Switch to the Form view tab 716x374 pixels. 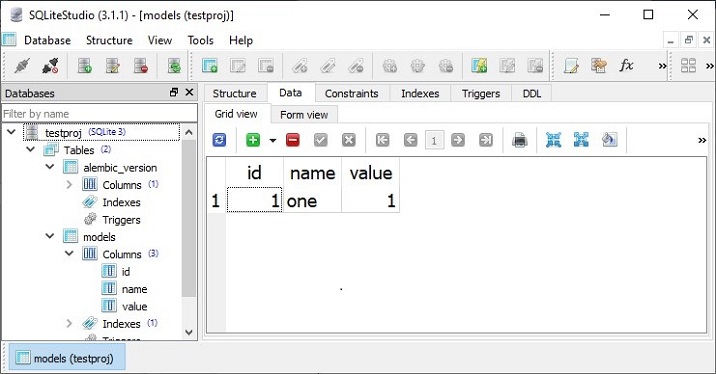tap(304, 115)
